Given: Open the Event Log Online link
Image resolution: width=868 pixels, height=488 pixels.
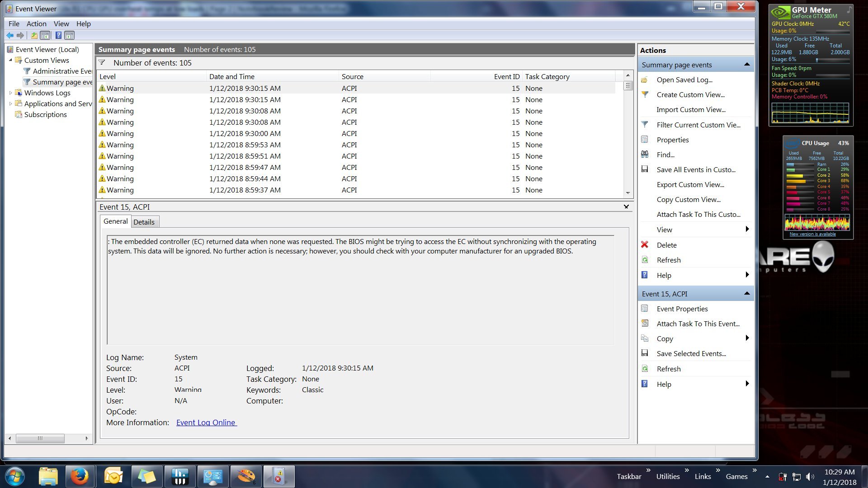Looking at the screenshot, I should point(206,422).
